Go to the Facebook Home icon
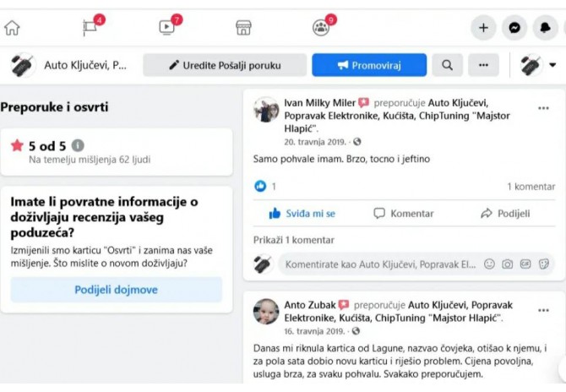 (12, 28)
